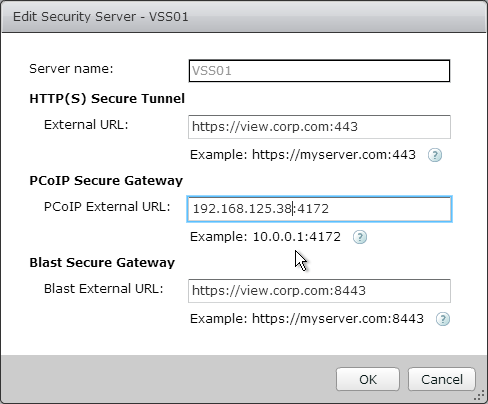
Task: Click the Blast Secure Gateway heading
Action: [x=102, y=263]
